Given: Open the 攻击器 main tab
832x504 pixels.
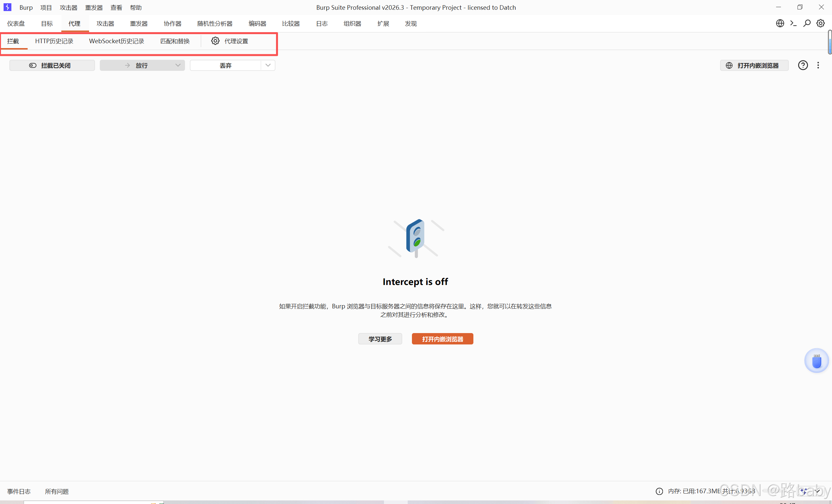Looking at the screenshot, I should click(x=105, y=24).
